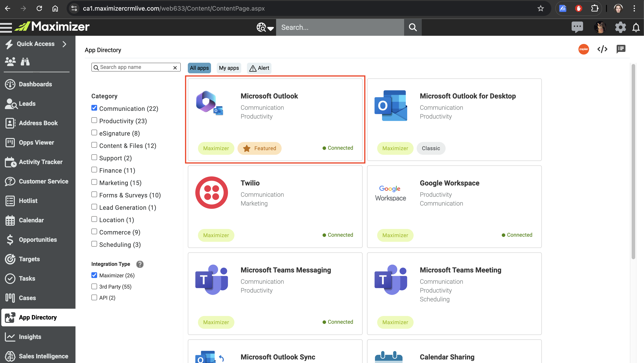
Task: Check the Support category checkbox
Action: click(x=94, y=157)
